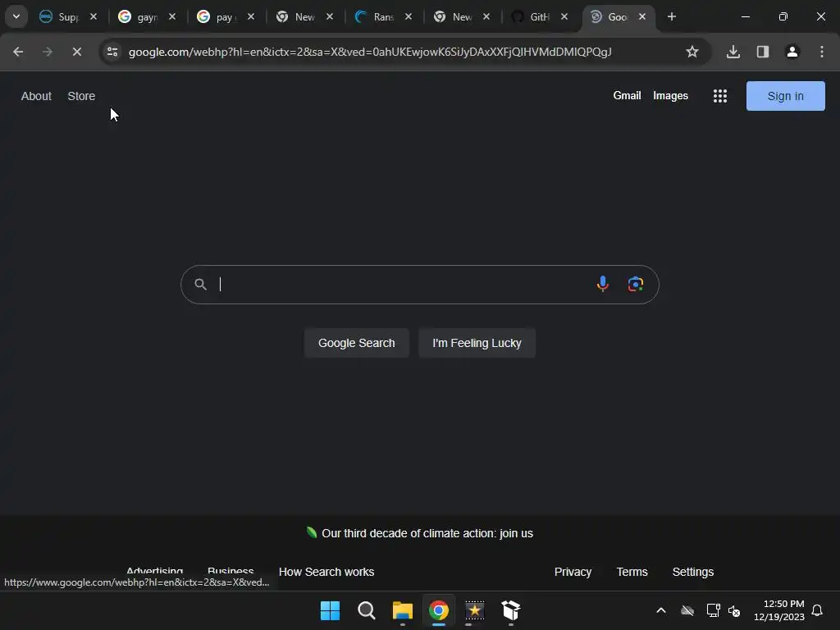Screen dimensions: 840x630
Task: Show hidden system tray icons
Action: (661, 610)
